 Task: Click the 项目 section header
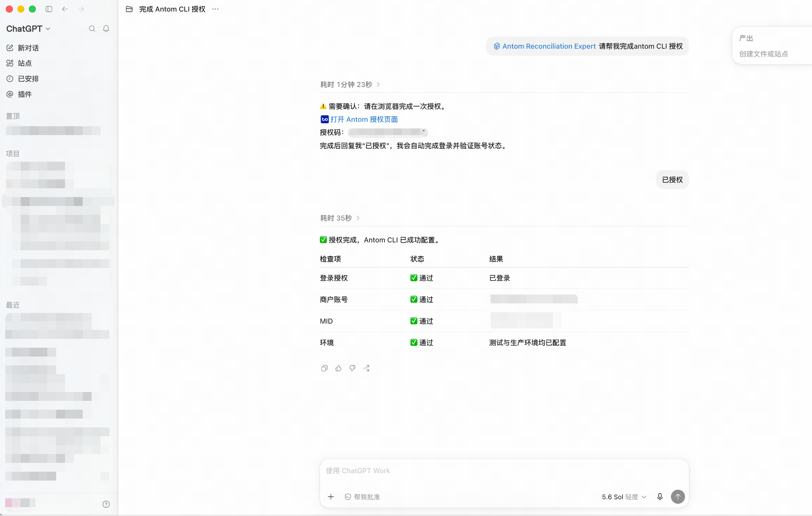(x=13, y=154)
